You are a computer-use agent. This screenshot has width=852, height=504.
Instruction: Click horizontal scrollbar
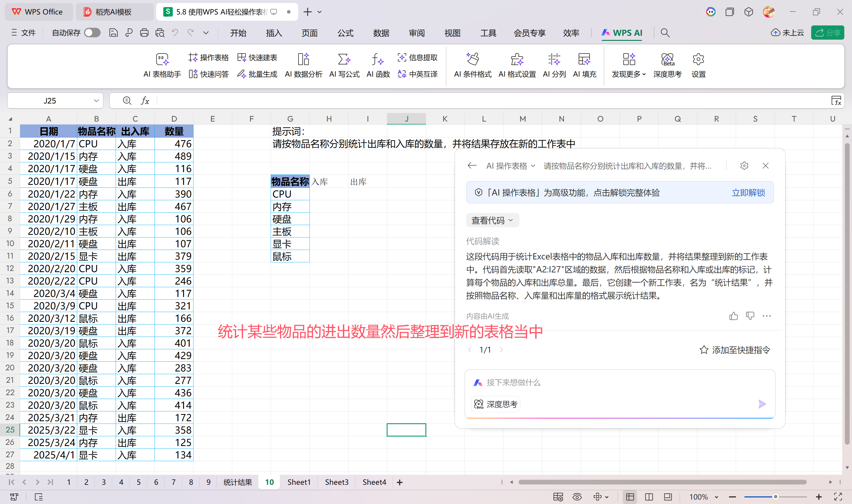click(x=662, y=482)
